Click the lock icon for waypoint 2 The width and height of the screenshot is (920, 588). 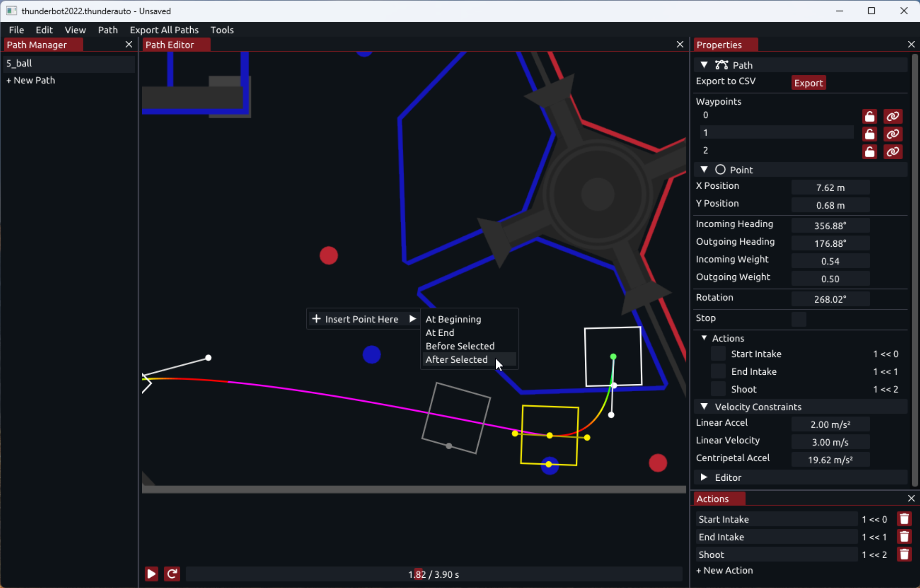pos(870,151)
